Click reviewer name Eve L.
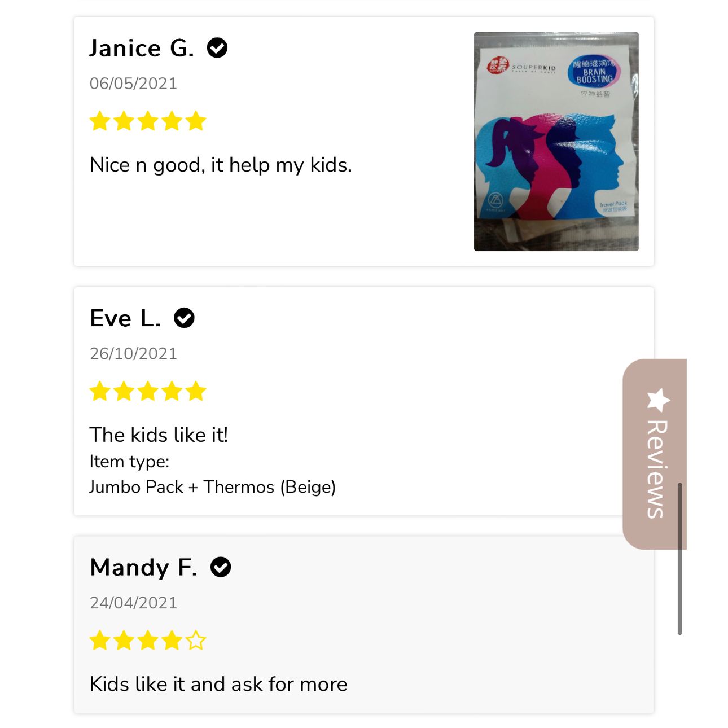728x728 pixels. point(125,318)
